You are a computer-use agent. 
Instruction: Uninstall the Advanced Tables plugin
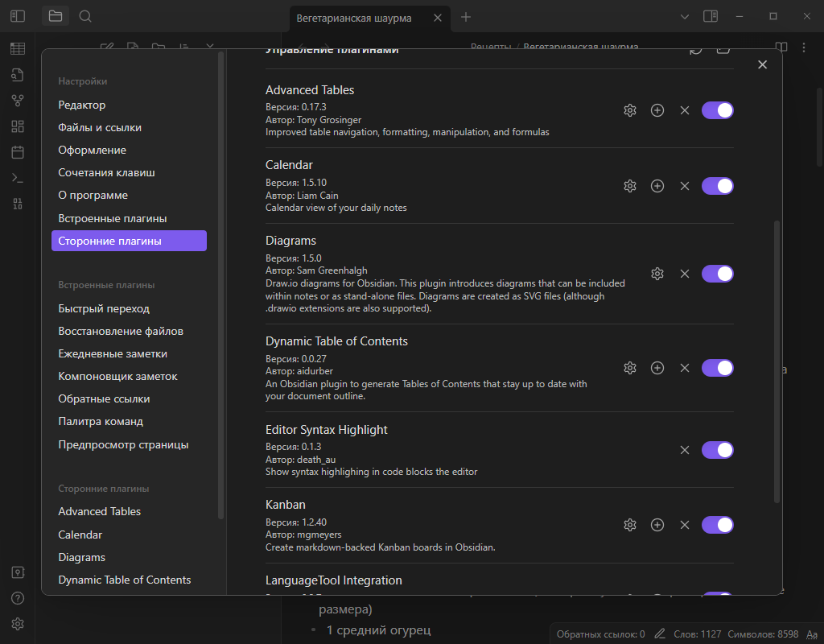pos(684,110)
